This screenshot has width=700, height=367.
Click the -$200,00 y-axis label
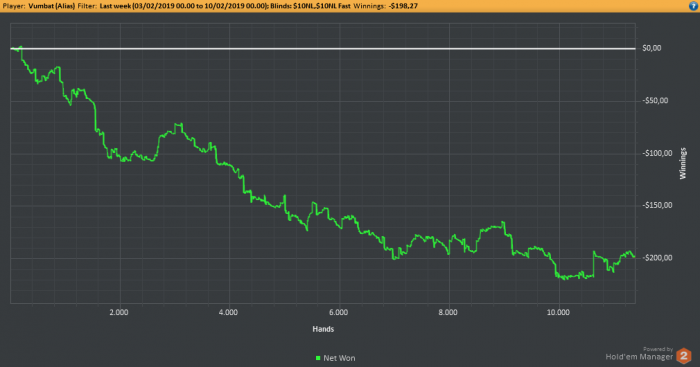point(657,258)
